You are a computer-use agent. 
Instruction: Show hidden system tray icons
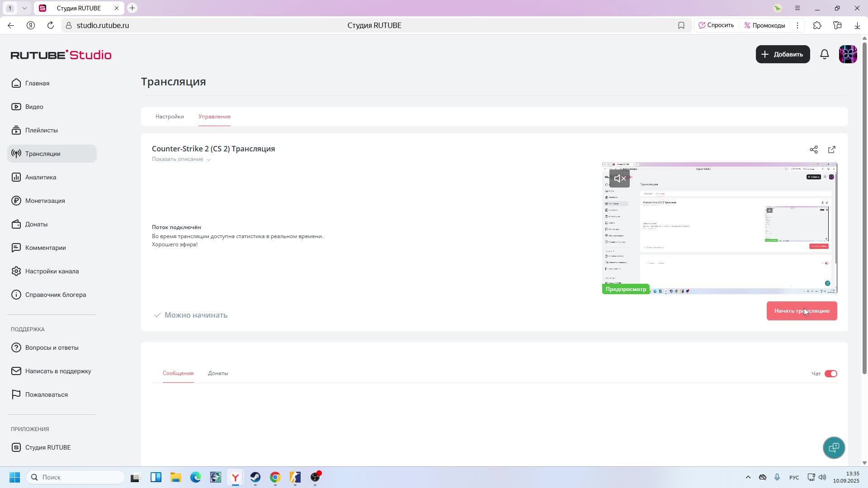pos(748,477)
